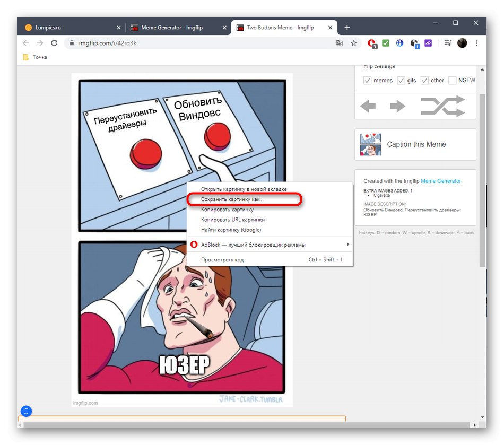Go to next meme with right arrow

pos(397,106)
